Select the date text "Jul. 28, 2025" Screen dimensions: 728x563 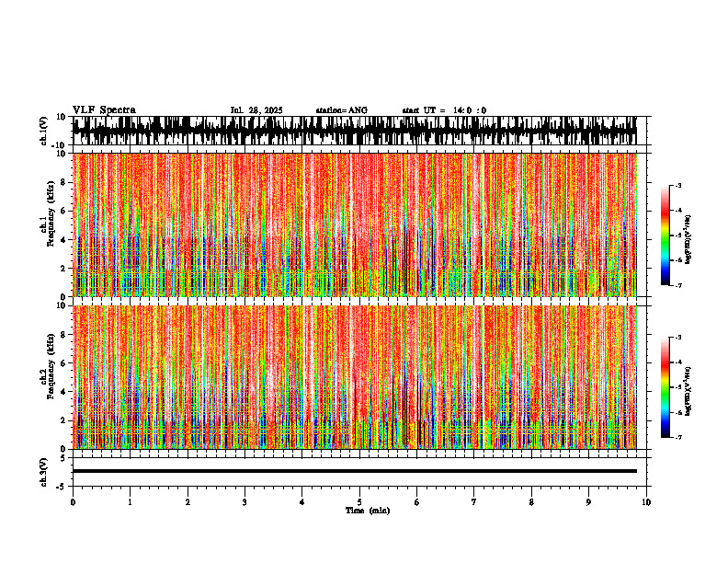[256, 110]
